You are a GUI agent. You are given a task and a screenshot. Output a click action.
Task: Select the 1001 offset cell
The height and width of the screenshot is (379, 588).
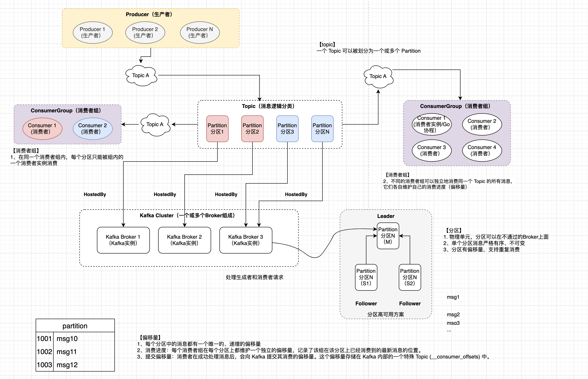click(x=45, y=339)
